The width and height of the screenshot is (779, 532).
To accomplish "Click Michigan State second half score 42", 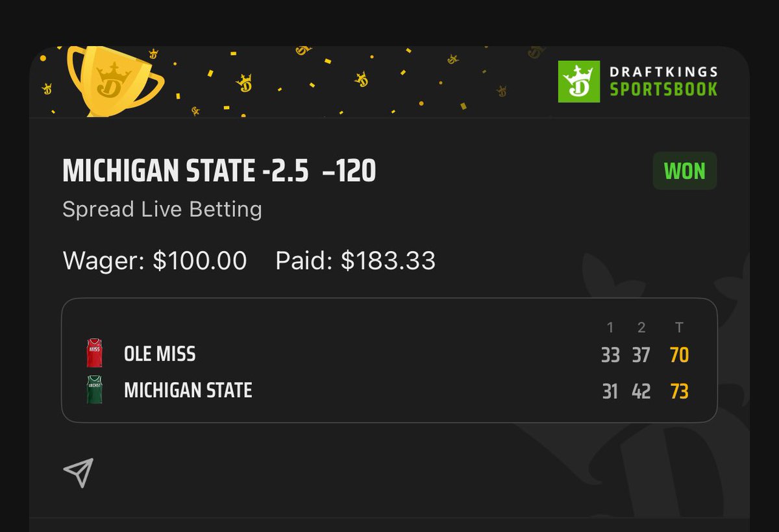I will tap(641, 391).
